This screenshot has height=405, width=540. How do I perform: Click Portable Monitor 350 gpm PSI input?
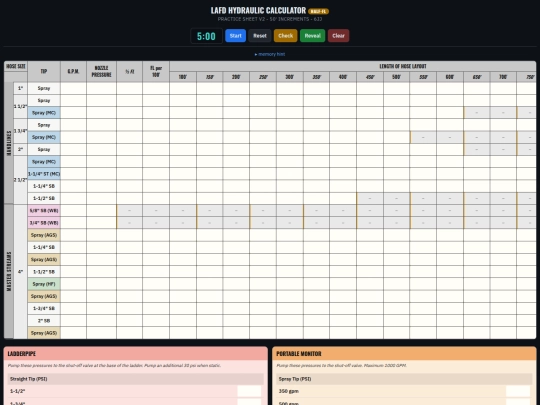518,391
